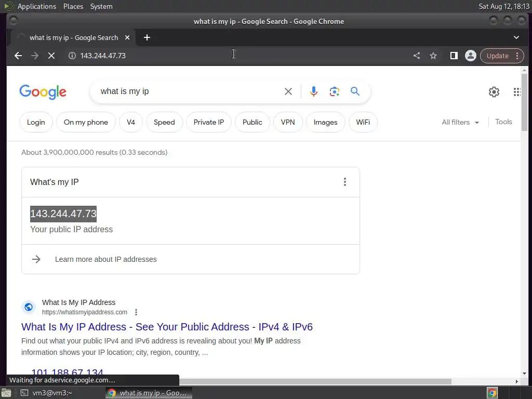Viewport: 532px width, 399px height.
Task: Click the scroll down arrow
Action: 524,373
